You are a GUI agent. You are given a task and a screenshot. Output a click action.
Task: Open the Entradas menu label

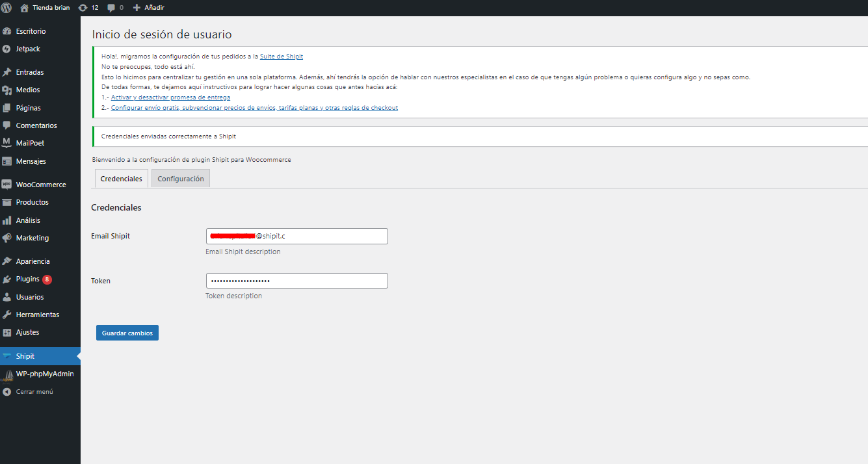tap(30, 72)
